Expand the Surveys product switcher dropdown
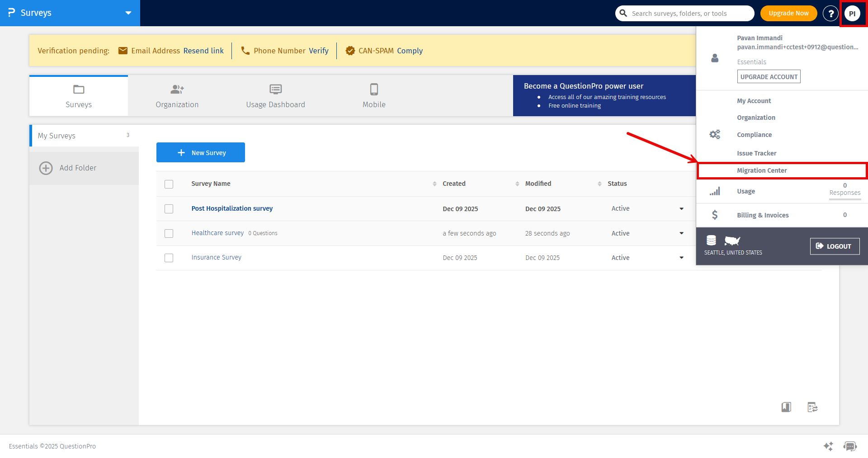The height and width of the screenshot is (458, 868). tap(128, 13)
